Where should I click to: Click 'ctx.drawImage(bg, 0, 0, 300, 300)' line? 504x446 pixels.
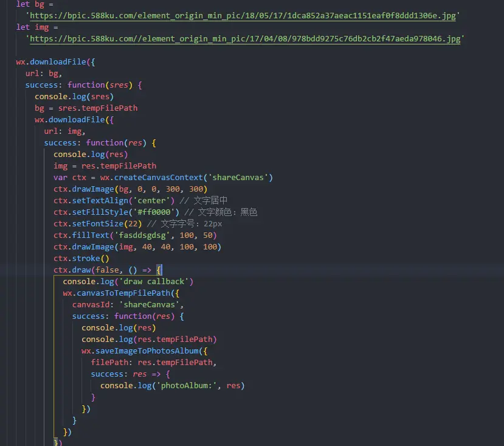pyautogui.click(x=131, y=189)
